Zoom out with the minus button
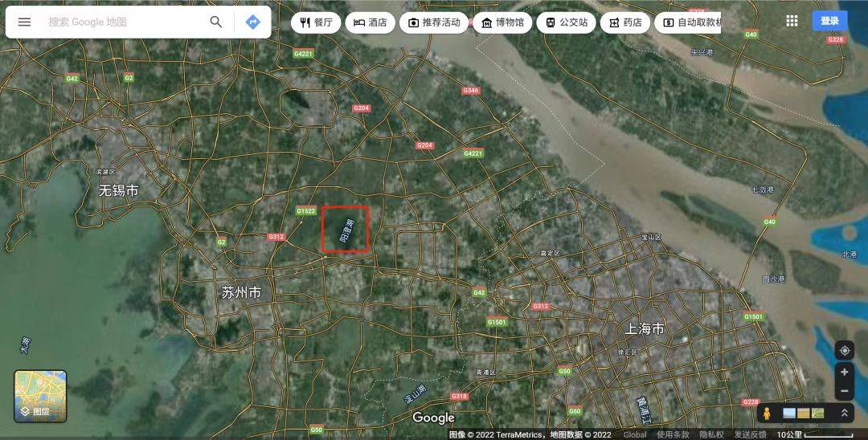The width and height of the screenshot is (868, 440). tap(844, 392)
